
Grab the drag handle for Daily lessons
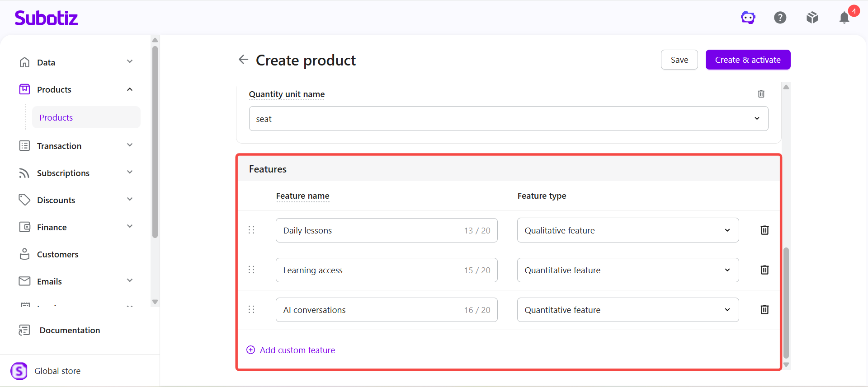pyautogui.click(x=251, y=230)
